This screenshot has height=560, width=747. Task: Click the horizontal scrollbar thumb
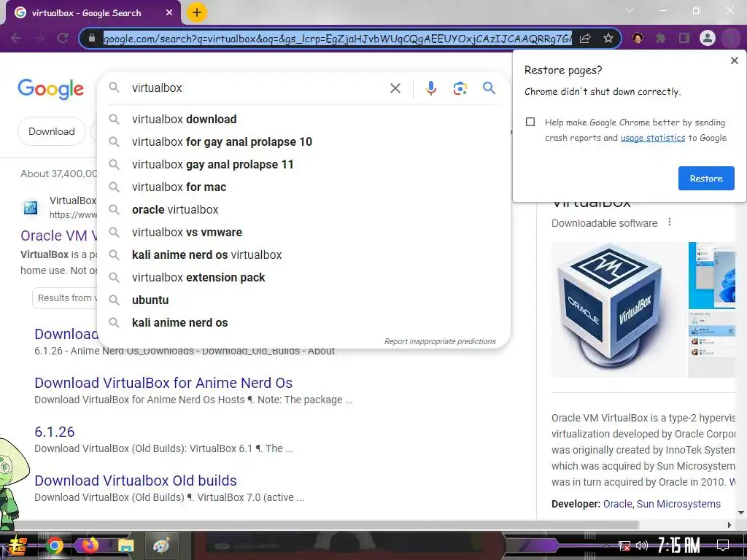pyautogui.click(x=326, y=525)
